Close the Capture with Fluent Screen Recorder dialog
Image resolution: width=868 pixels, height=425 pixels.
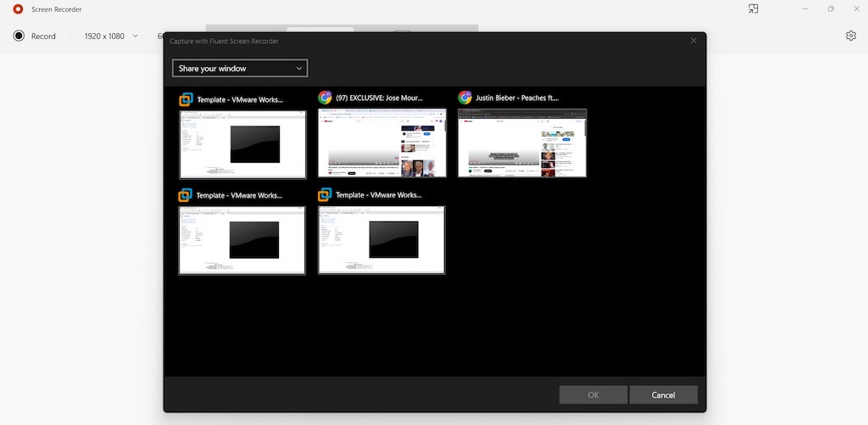693,41
